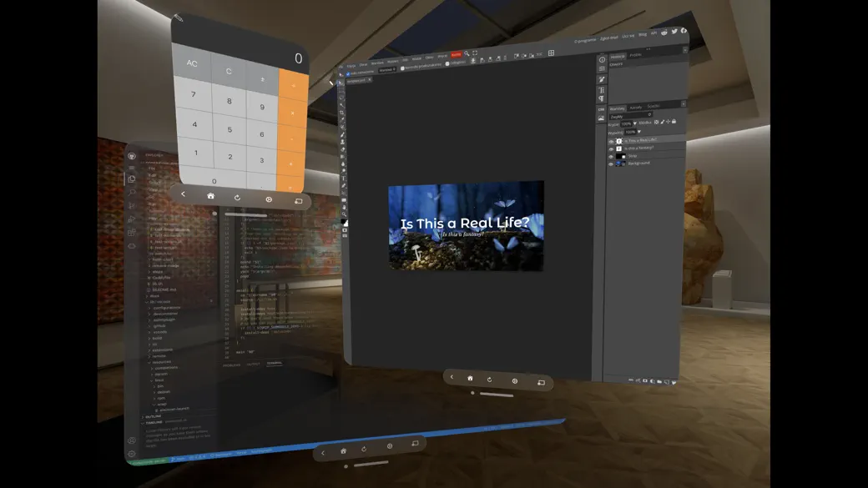The width and height of the screenshot is (868, 488).
Task: Click the four-square grid icon in options bar
Action: [x=552, y=53]
